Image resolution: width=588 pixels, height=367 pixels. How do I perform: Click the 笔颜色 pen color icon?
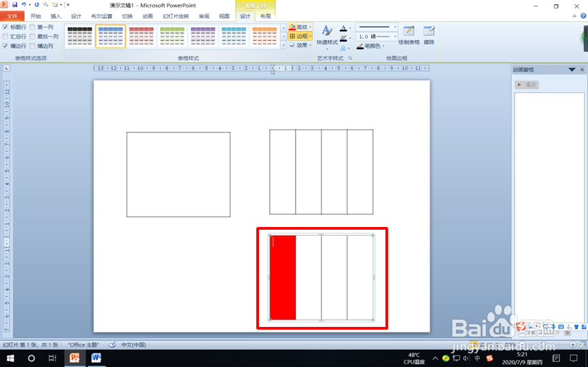[360, 46]
